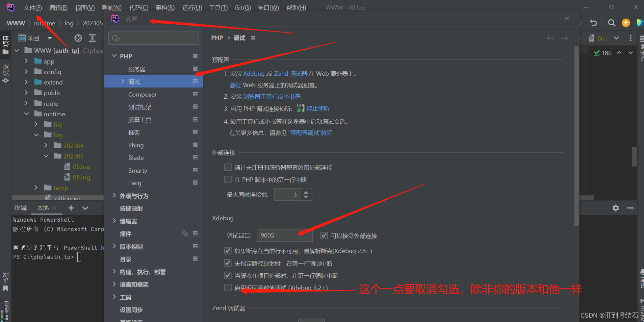The height and width of the screenshot is (322, 644).
Task: Click the undo arrow icon in top toolbar
Action: click(x=593, y=23)
